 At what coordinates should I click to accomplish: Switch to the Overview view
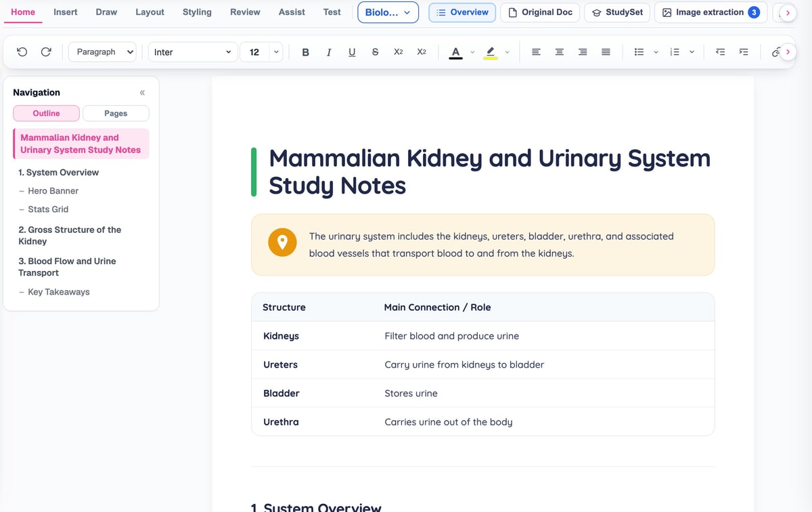(x=462, y=12)
